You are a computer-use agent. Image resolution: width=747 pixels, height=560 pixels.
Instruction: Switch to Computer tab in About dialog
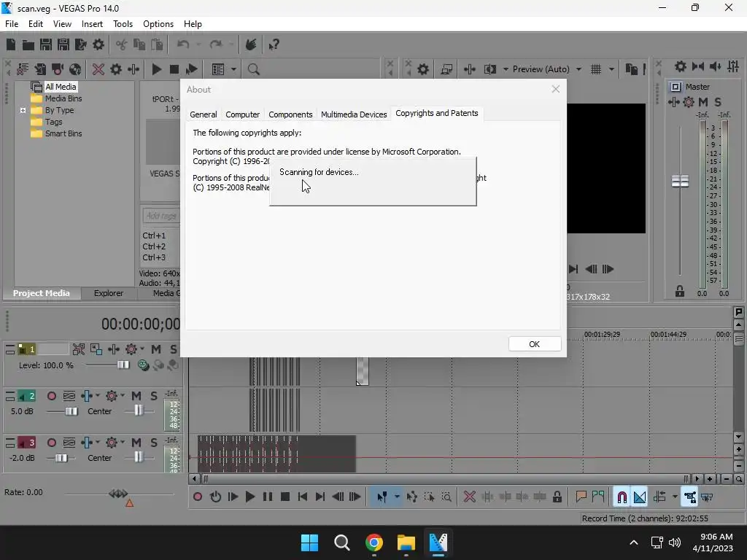point(242,114)
